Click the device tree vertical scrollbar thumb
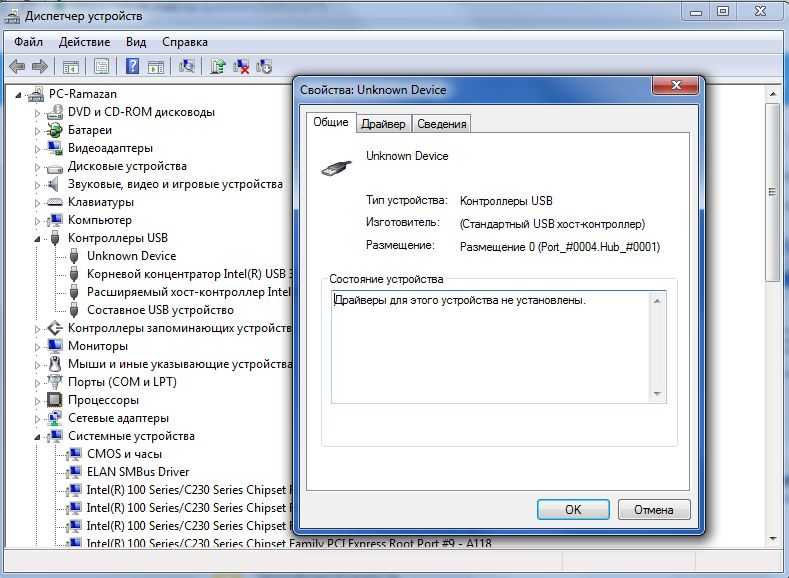This screenshot has height=578, width=789. [x=772, y=192]
